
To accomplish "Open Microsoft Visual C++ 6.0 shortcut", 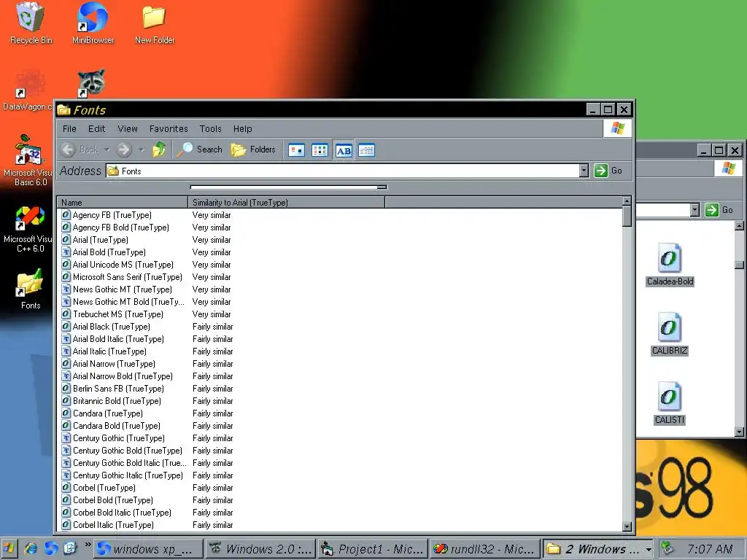I will [x=29, y=228].
